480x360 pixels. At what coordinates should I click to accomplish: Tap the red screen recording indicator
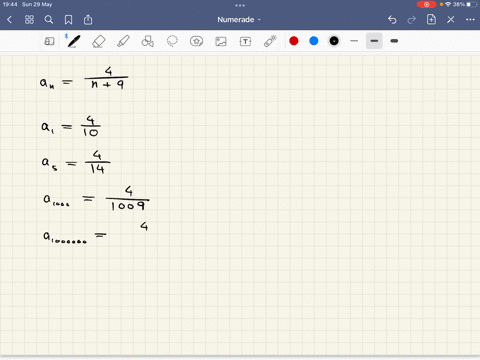[x=426, y=4]
